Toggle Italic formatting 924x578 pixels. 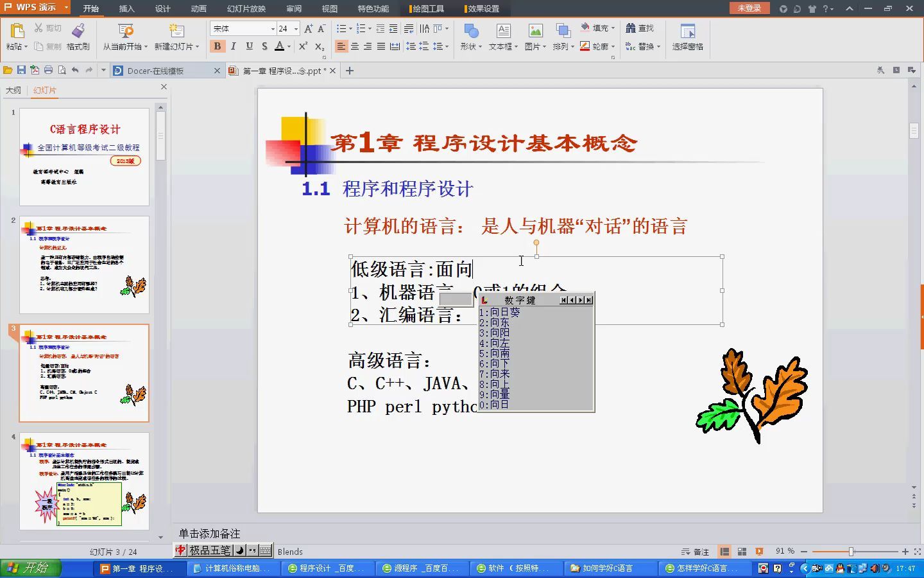coord(233,46)
